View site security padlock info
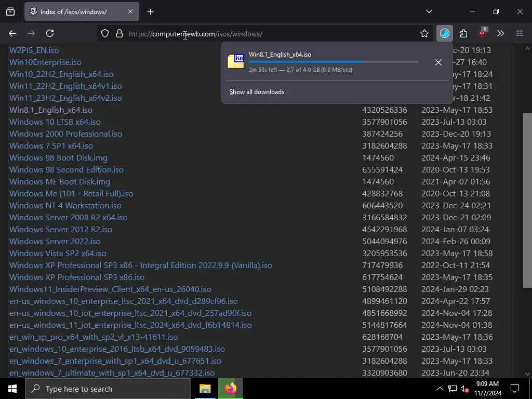This screenshot has height=399, width=532. click(x=119, y=33)
